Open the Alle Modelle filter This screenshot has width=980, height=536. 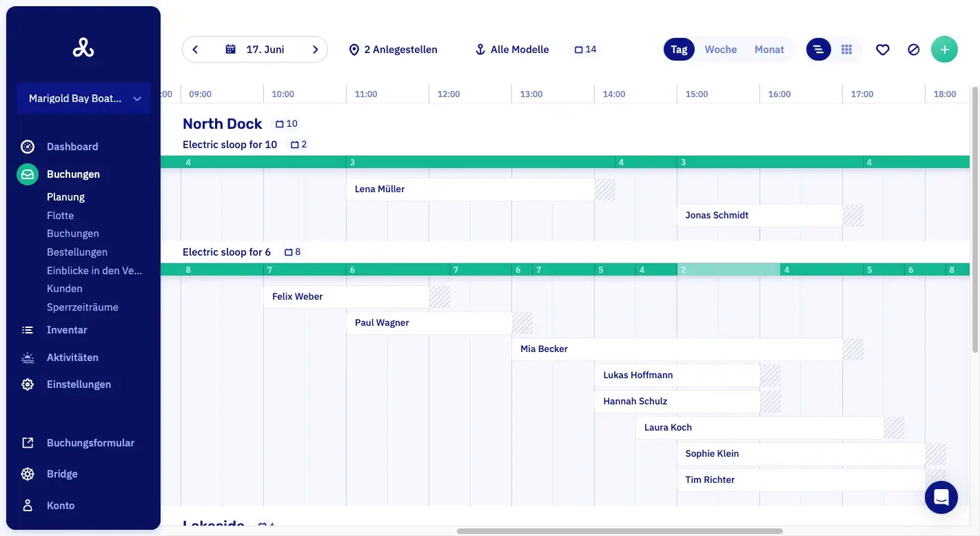pos(512,50)
